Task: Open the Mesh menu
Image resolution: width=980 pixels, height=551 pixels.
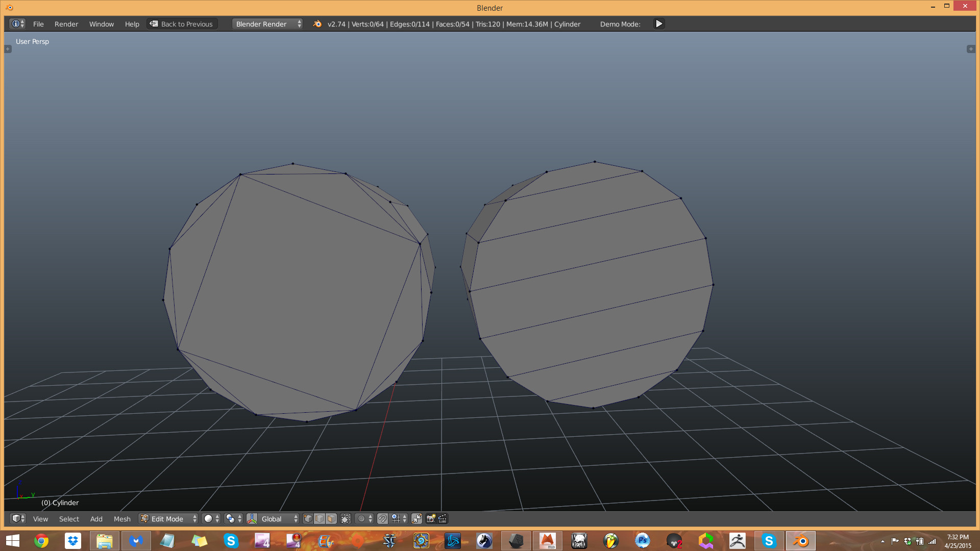Action: [x=122, y=518]
